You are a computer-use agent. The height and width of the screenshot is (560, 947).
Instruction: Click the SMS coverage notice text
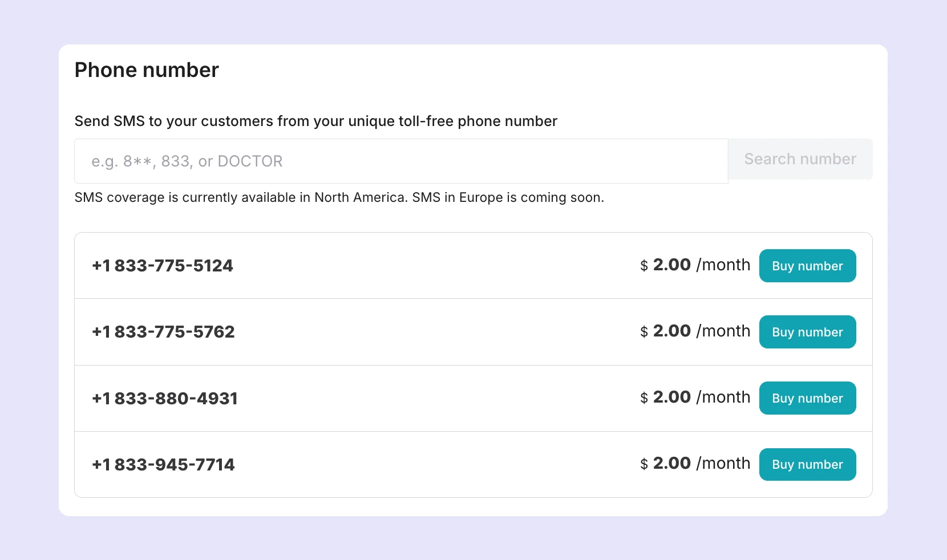point(339,198)
